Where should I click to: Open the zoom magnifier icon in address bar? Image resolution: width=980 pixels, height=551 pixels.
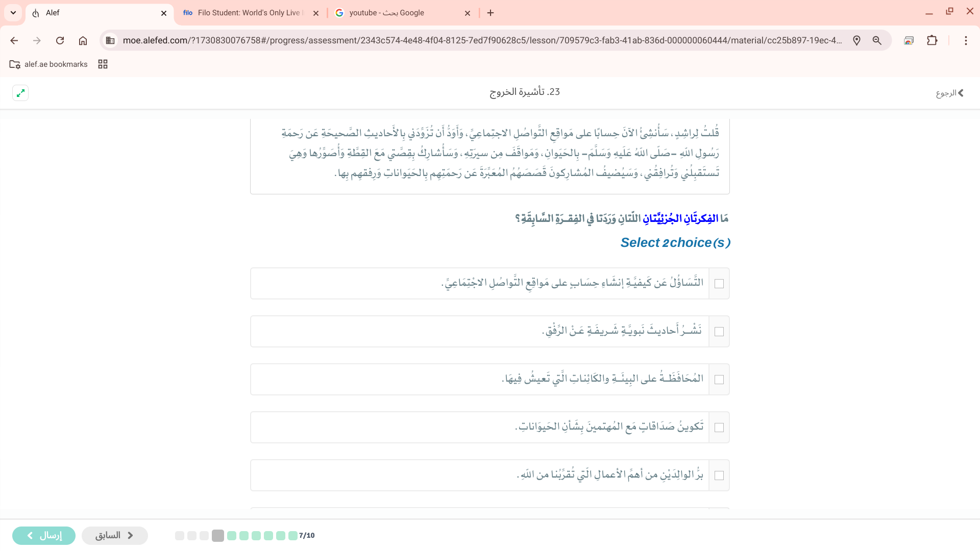pos(877,41)
